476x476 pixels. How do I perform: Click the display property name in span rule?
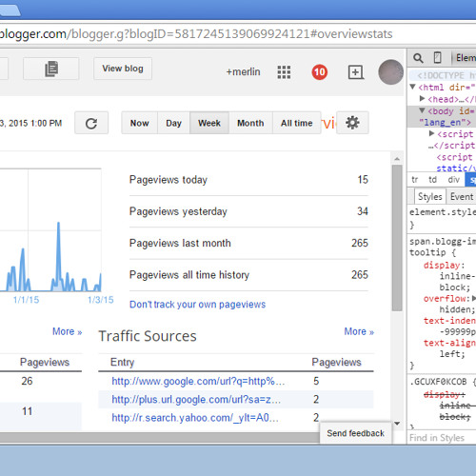pos(442,266)
